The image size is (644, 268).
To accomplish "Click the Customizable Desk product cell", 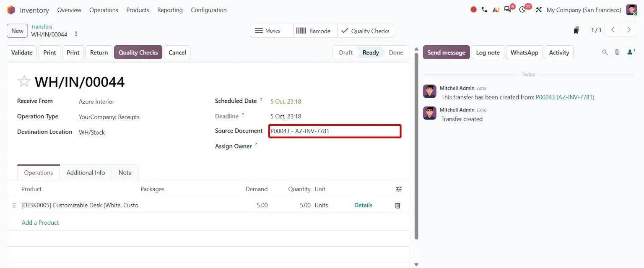I will click(80, 206).
